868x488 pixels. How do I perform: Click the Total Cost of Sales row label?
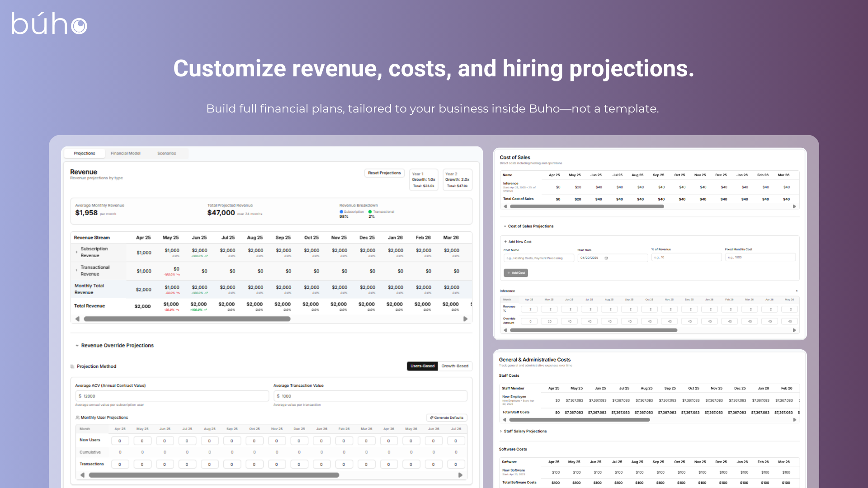pos(518,199)
